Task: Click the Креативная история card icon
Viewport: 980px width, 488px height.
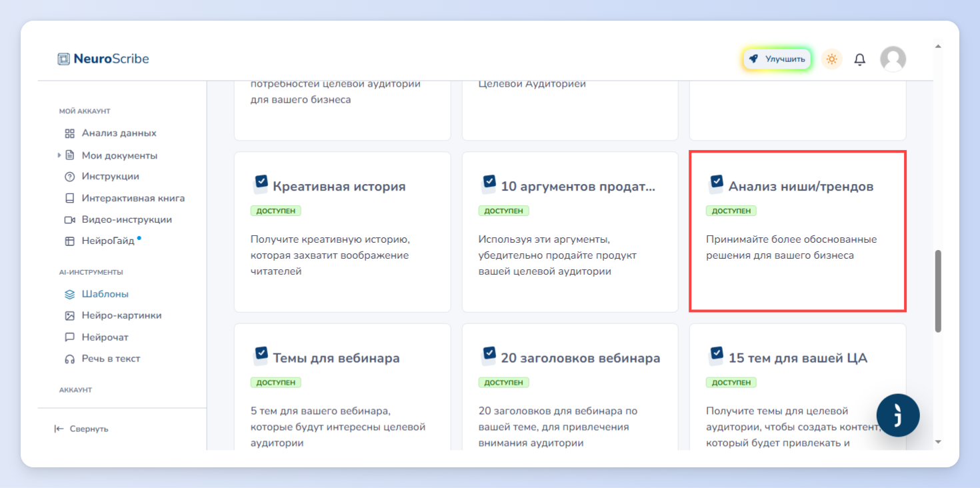Action: point(261,183)
